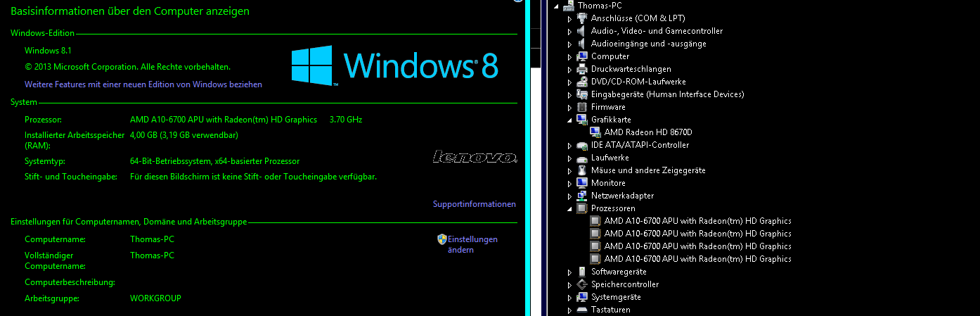
Task: Click the 3.70 GHz processor speed value
Action: coord(346,120)
